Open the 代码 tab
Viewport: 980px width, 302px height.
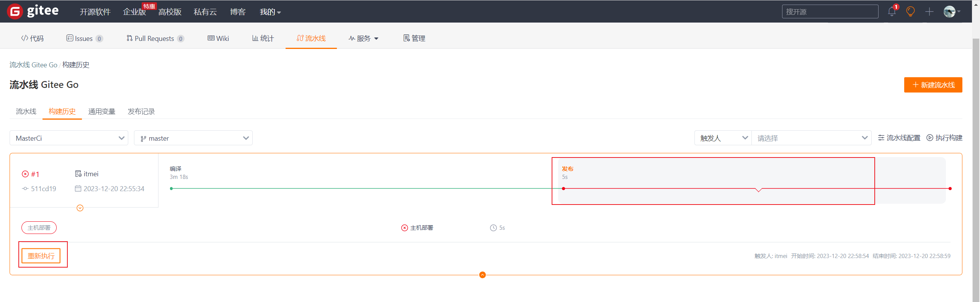point(32,38)
